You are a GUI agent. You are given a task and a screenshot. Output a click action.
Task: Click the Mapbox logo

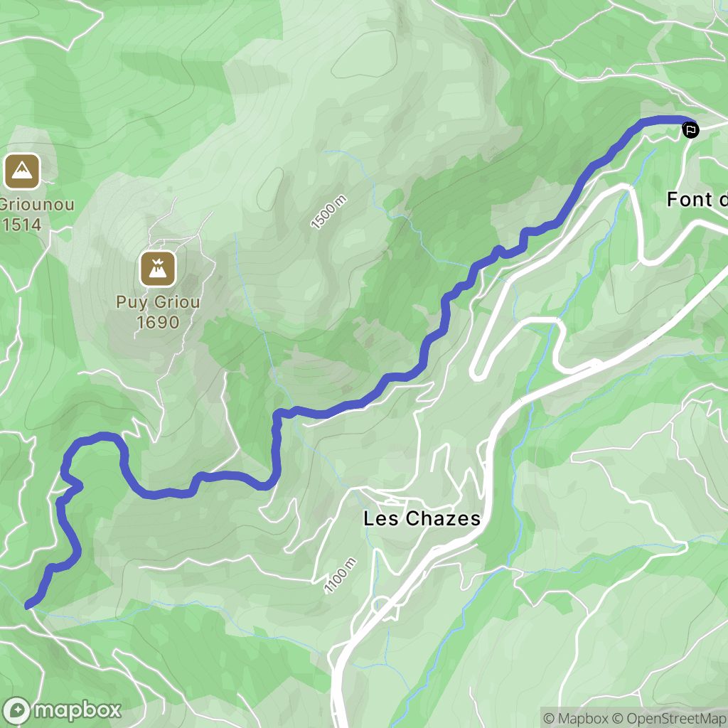click(x=61, y=710)
